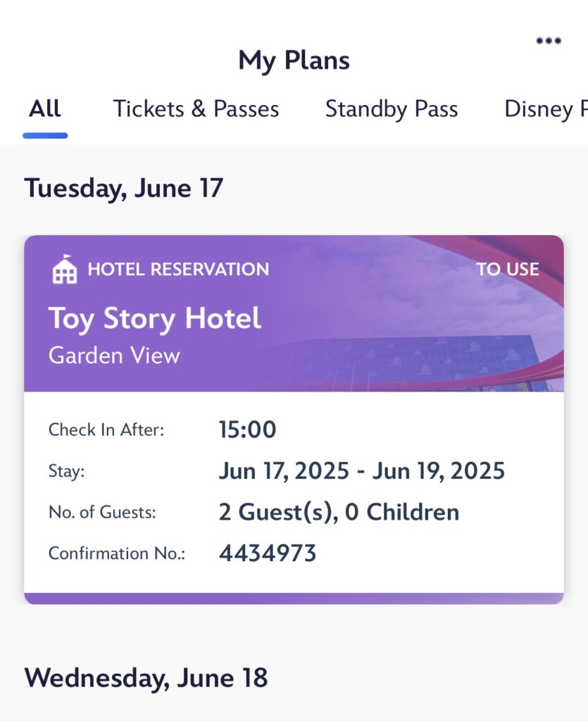Image resolution: width=588 pixels, height=721 pixels.
Task: Tap the 15:00 check-in time
Action: (247, 430)
